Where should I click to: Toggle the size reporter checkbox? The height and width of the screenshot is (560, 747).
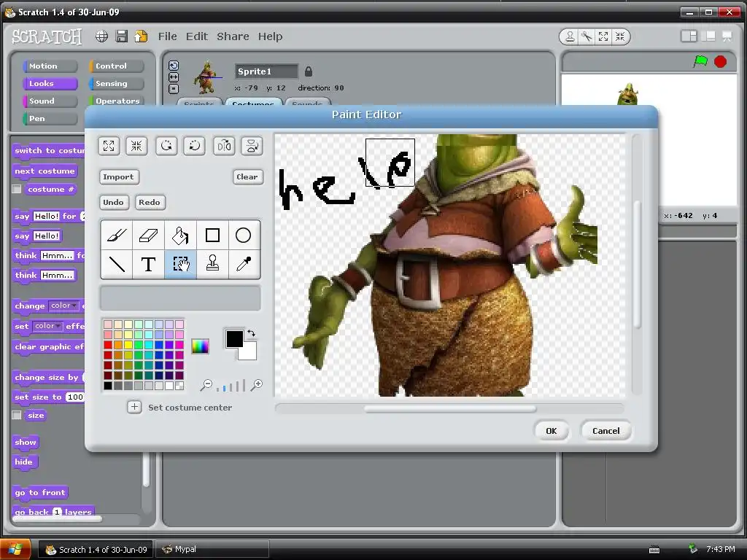[x=17, y=415]
